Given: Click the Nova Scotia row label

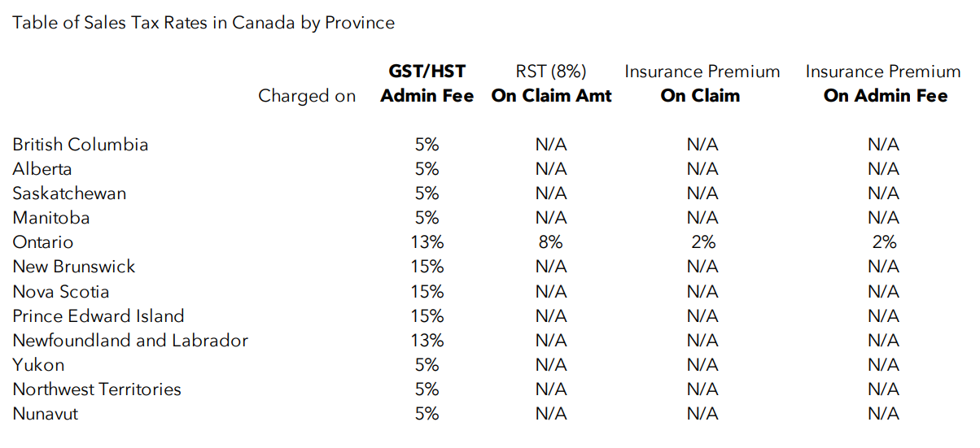Looking at the screenshot, I should (61, 291).
